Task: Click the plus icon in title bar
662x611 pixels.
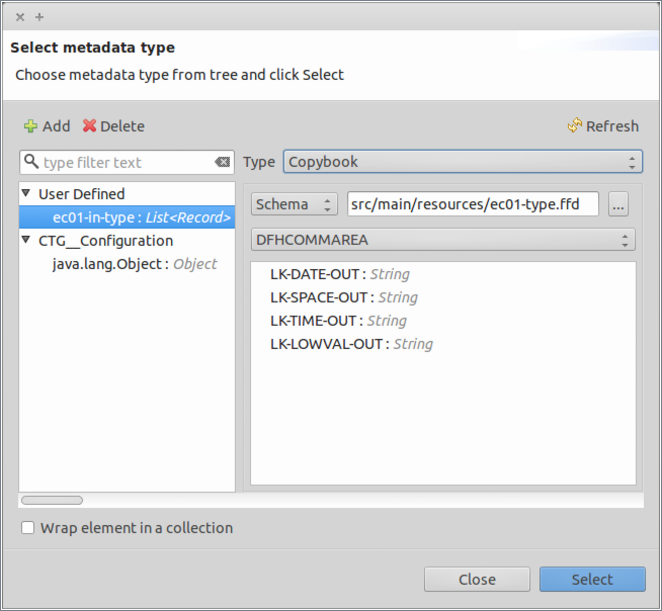Action: pyautogui.click(x=40, y=17)
